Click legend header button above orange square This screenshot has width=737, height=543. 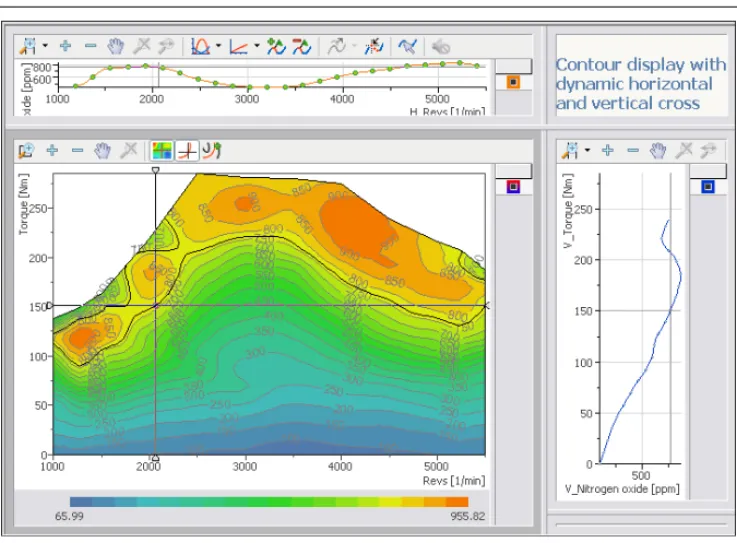514,66
